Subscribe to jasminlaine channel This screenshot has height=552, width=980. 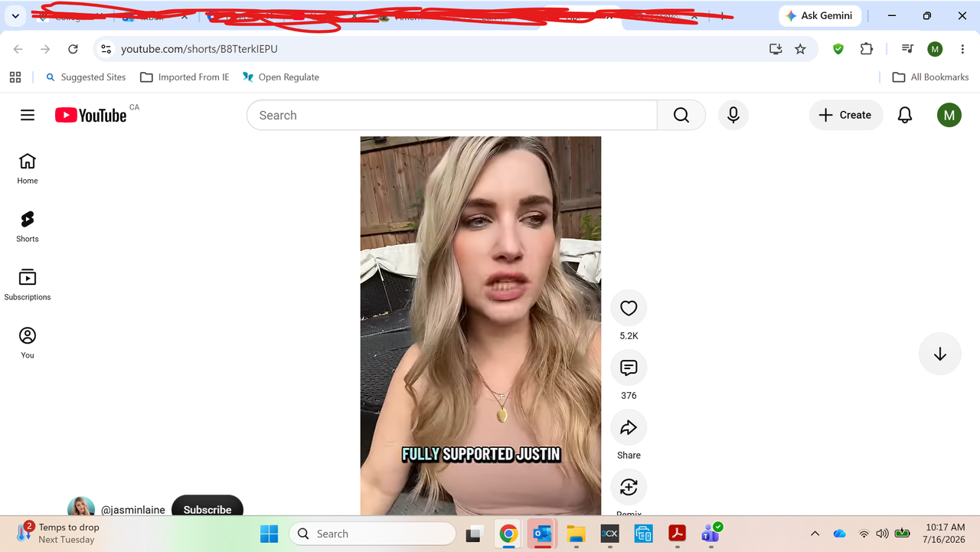tap(207, 507)
